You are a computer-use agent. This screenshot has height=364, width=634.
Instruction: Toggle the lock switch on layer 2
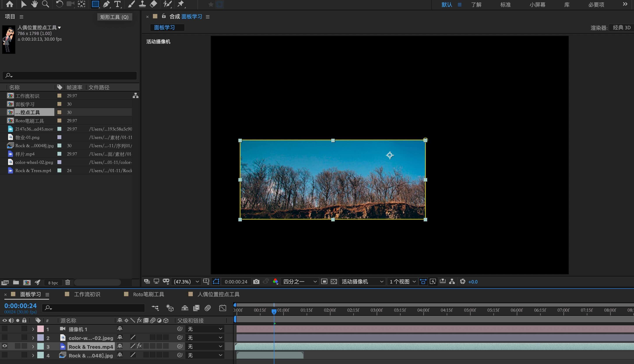click(24, 338)
